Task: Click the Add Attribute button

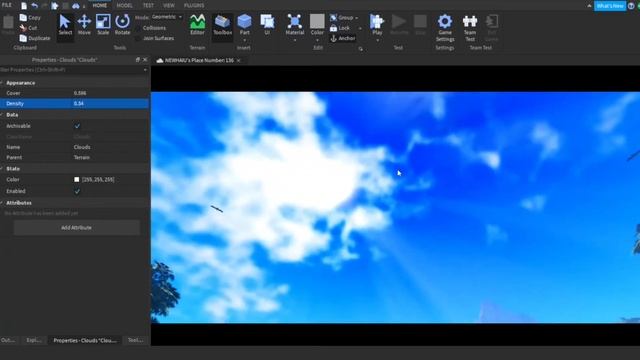Action: pos(76,227)
